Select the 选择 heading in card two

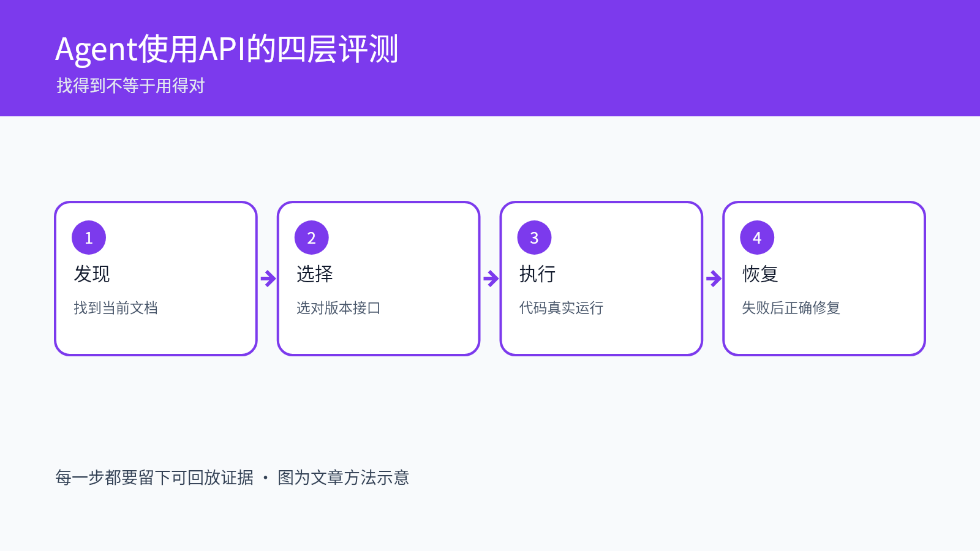(x=315, y=274)
